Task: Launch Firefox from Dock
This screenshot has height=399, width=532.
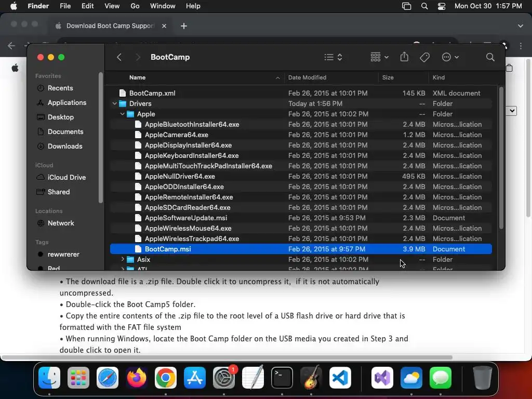Action: tap(137, 378)
